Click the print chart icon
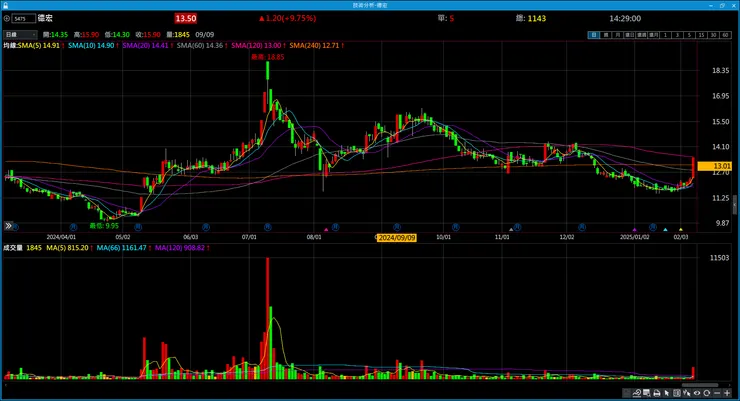Viewport: 740px width, 401px height. (656, 393)
